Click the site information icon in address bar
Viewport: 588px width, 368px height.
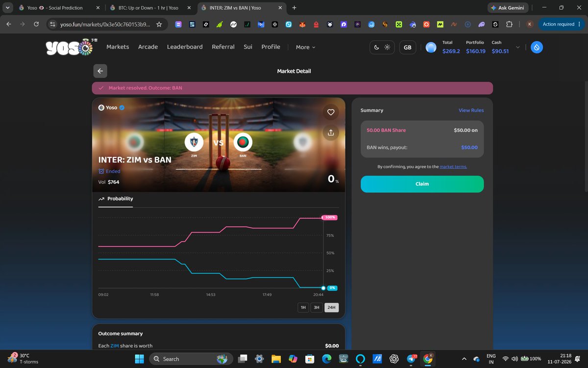pos(53,24)
